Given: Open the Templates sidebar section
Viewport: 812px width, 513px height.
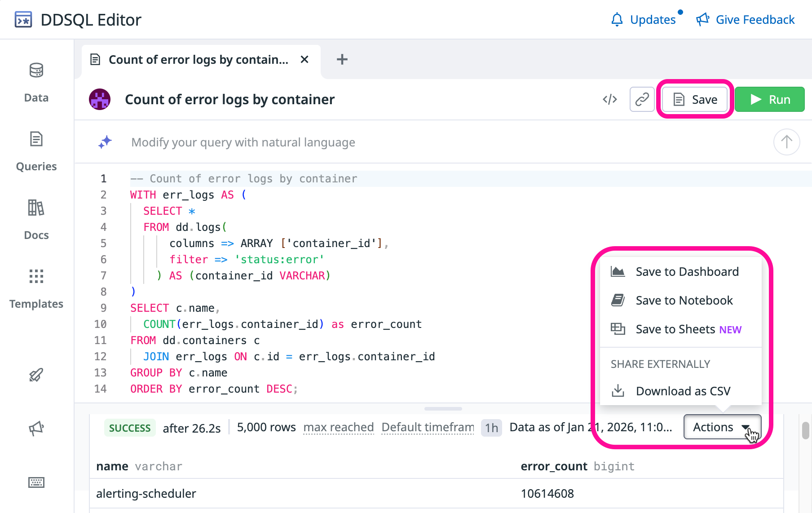Looking at the screenshot, I should [36, 288].
